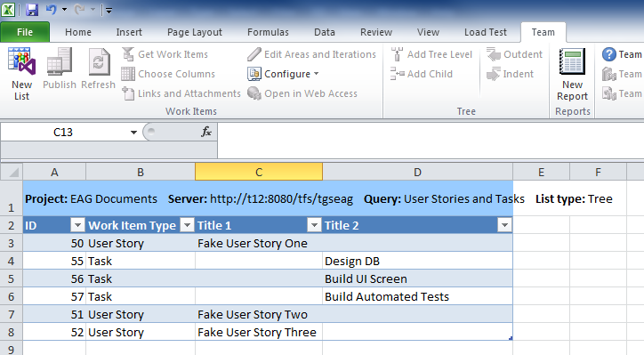Click the Project: EAG Documents header text
Screen dimensions: 644x355
[x=92, y=199]
